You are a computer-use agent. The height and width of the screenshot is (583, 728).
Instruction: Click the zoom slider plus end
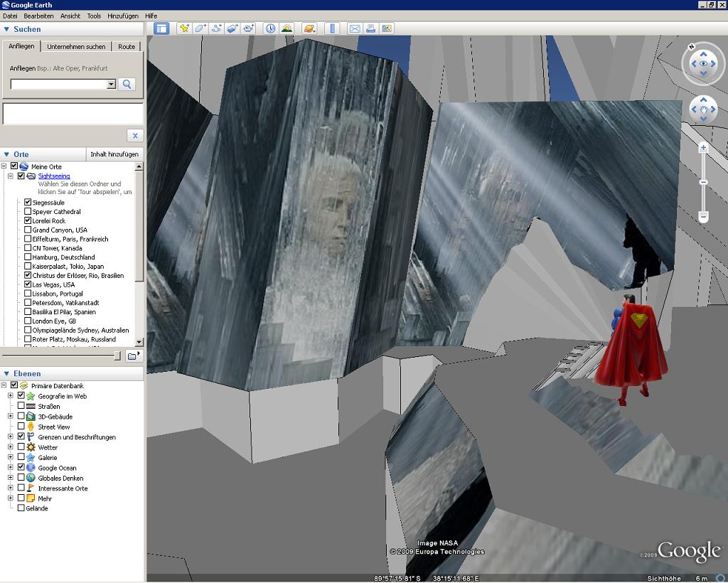click(703, 148)
